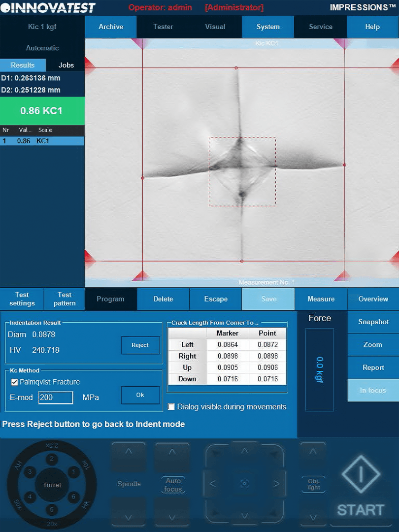This screenshot has height=532, width=399.
Task: Select result row 1 0.86 KC1
Action: 42,141
